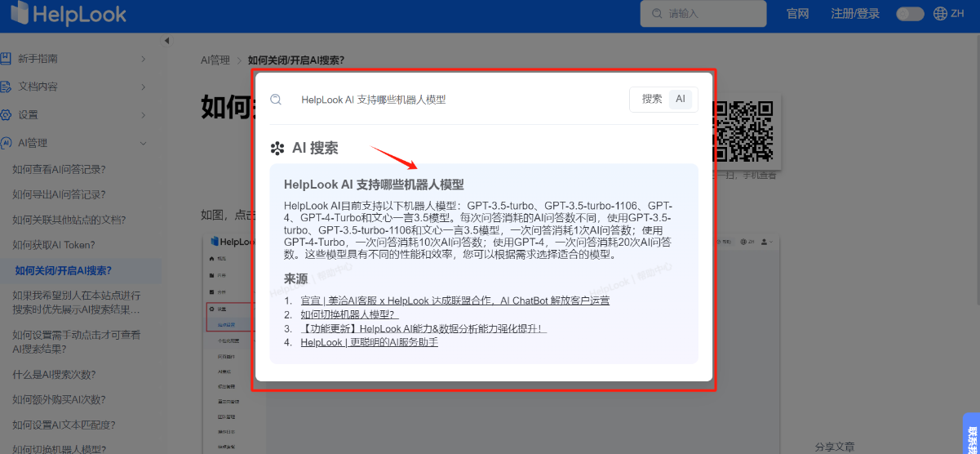Open 如何设置AI文本匹配度? article
Image resolution: width=980 pixels, height=454 pixels.
pyautogui.click(x=64, y=425)
